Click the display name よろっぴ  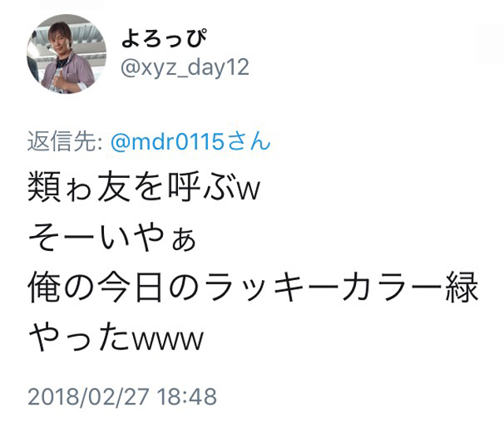(x=164, y=38)
